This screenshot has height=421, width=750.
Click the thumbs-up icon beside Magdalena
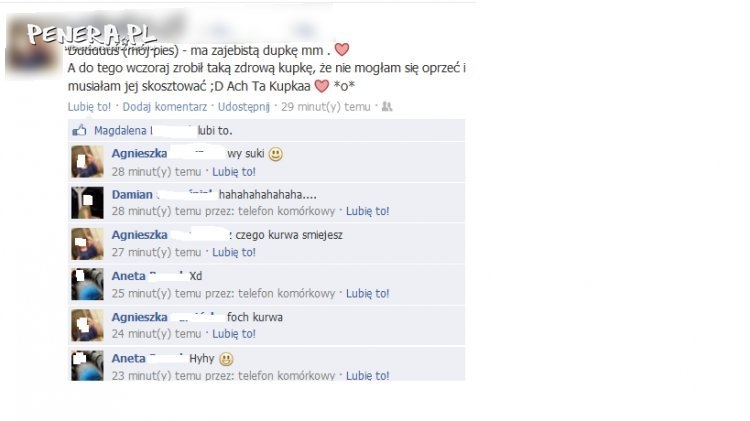[x=79, y=130]
